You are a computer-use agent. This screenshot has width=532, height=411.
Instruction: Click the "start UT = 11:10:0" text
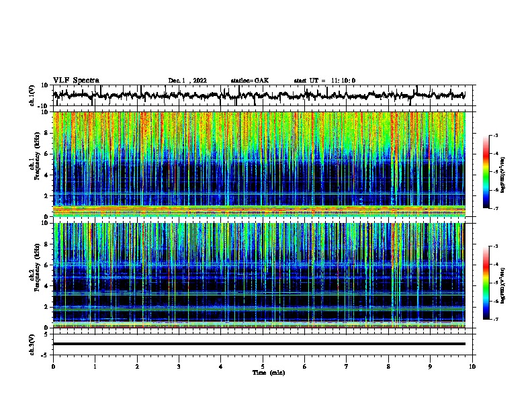point(324,81)
